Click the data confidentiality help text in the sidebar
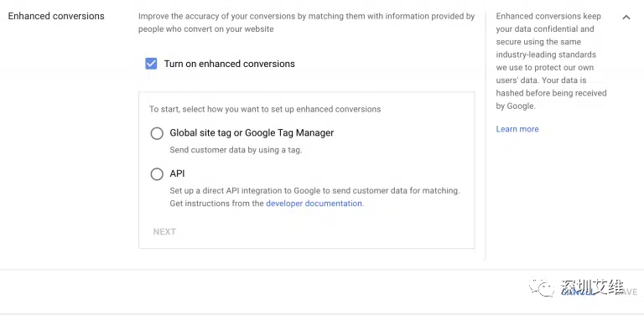 (x=551, y=61)
